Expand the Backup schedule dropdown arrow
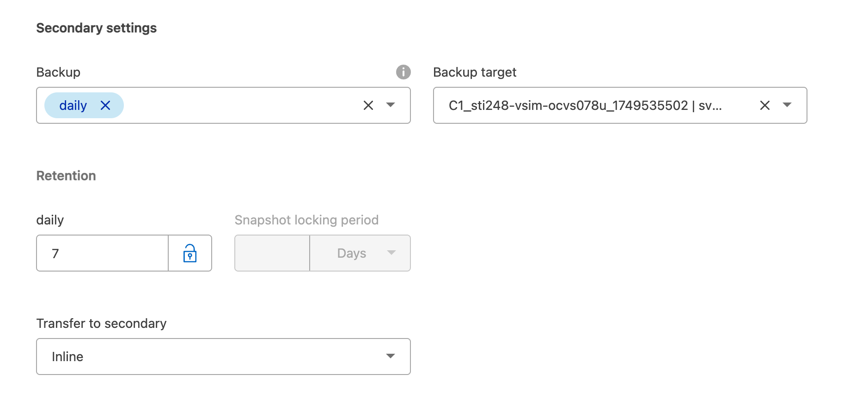Image resolution: width=868 pixels, height=399 pixels. (391, 105)
